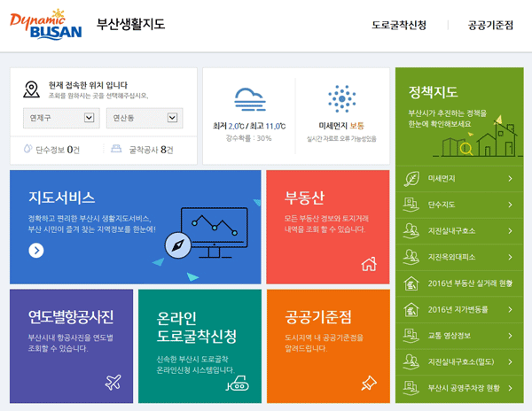Open the 도로굴착신청 top menu
Screen dimensions: 532x411
pyautogui.click(x=399, y=26)
